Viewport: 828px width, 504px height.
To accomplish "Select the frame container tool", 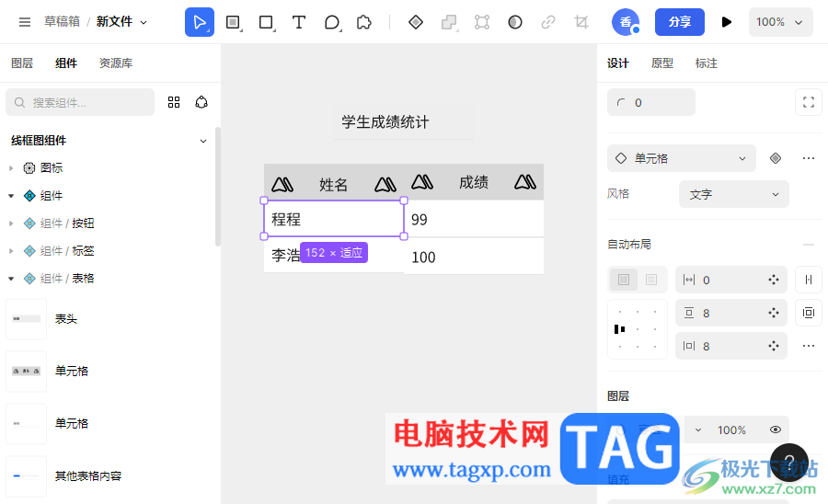I will [x=233, y=22].
